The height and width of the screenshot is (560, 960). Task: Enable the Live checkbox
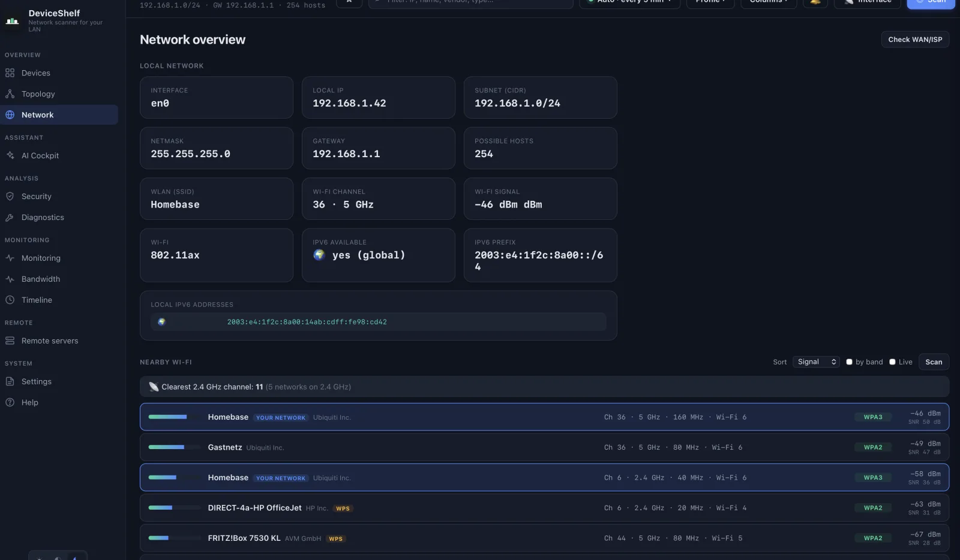coord(892,362)
